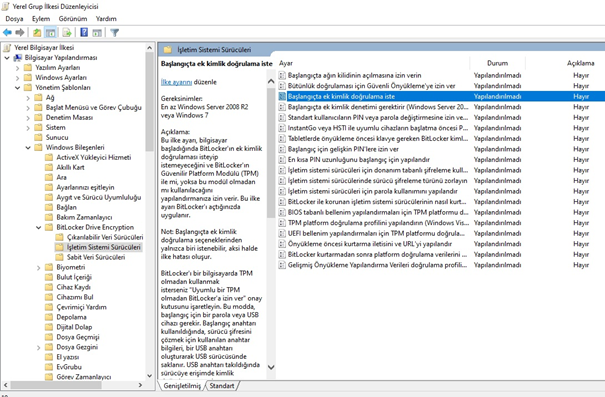The height and width of the screenshot is (397, 605).
Task: Click the Export list toolbar icon
Action: click(66, 33)
